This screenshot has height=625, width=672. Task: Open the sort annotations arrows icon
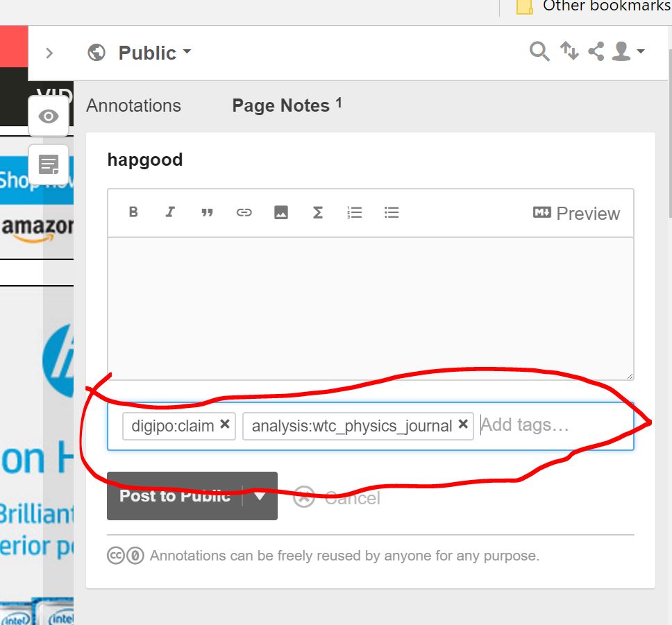(x=569, y=51)
